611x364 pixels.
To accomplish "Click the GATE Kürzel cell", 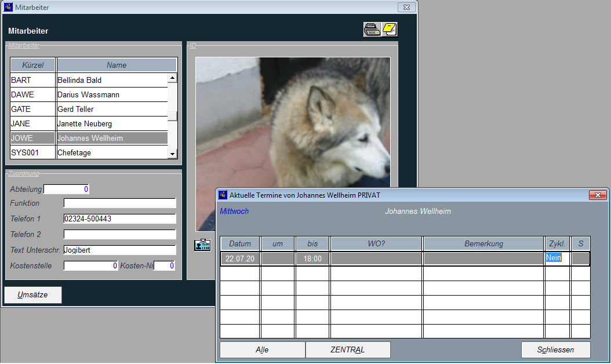I will (x=33, y=109).
